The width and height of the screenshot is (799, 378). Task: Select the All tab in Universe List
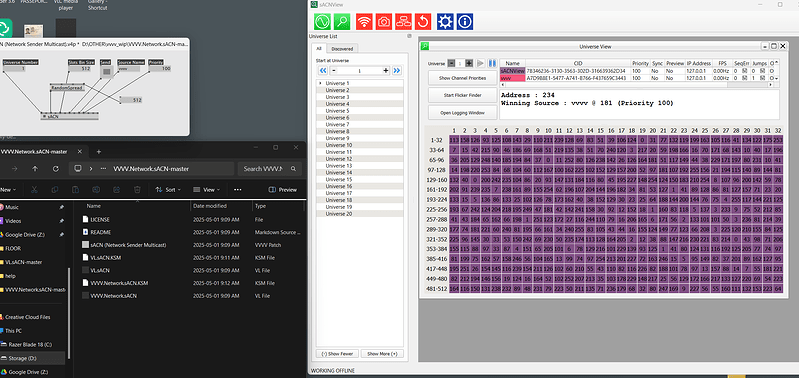(x=319, y=49)
